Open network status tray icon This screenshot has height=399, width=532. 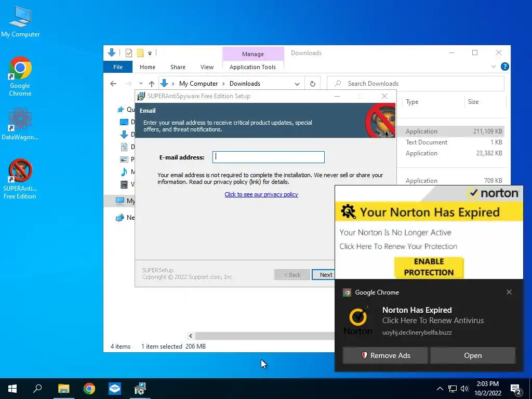coord(453,389)
